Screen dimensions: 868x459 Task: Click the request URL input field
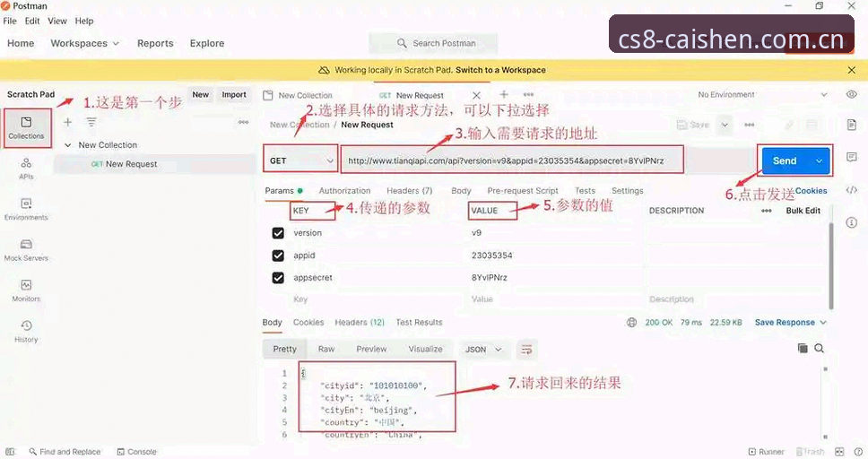pos(512,160)
